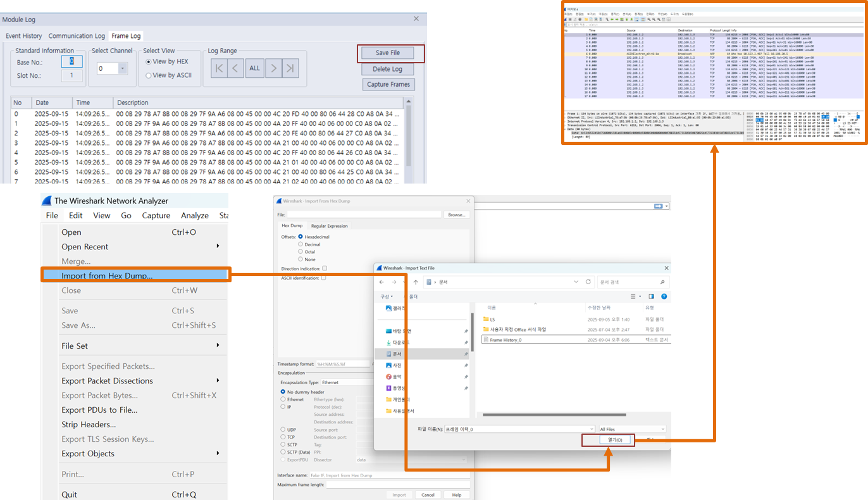This screenshot has width=868, height=500.
Task: Close the Module Log window
Action: [416, 19]
